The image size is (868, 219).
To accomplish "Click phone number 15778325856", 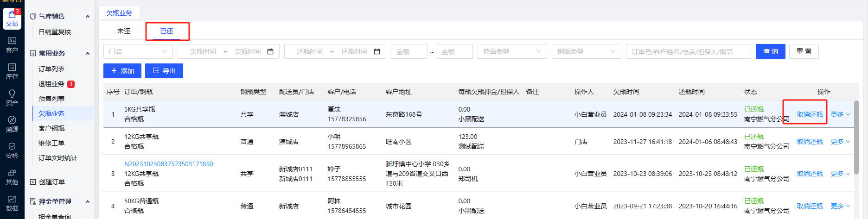I will click(347, 119).
